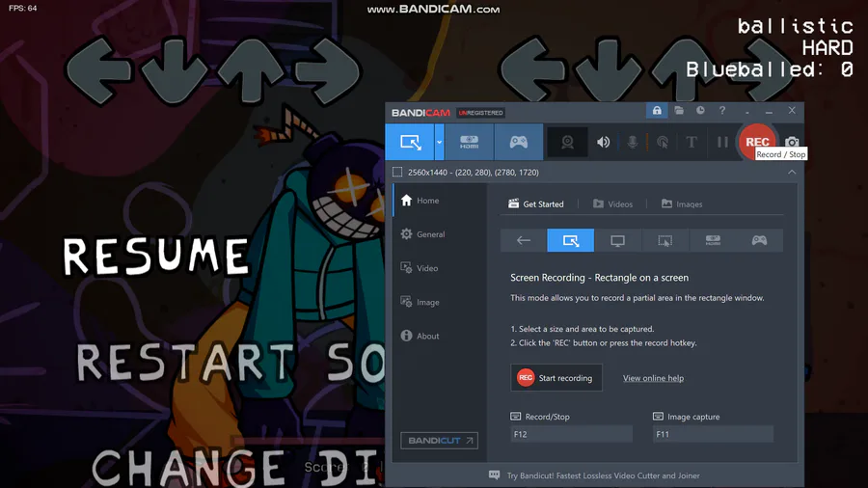868x488 pixels.
Task: Select RESTART SONG in game pause menu
Action: coord(230,363)
